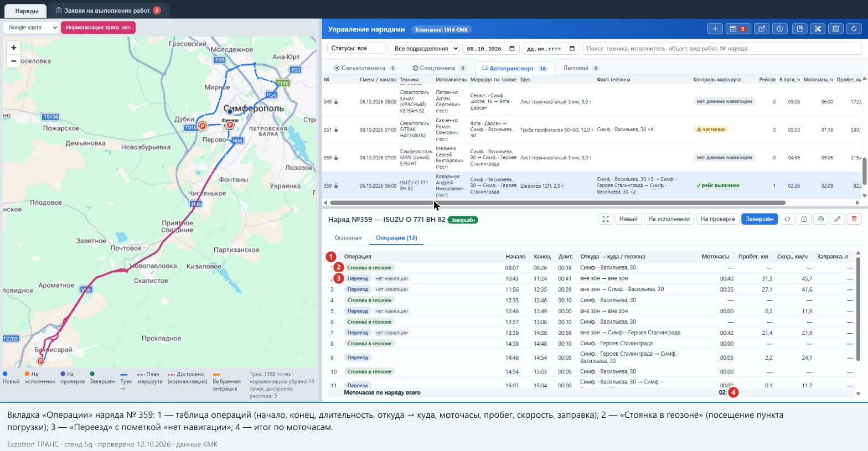Click the save floppy disk icon

point(799,29)
